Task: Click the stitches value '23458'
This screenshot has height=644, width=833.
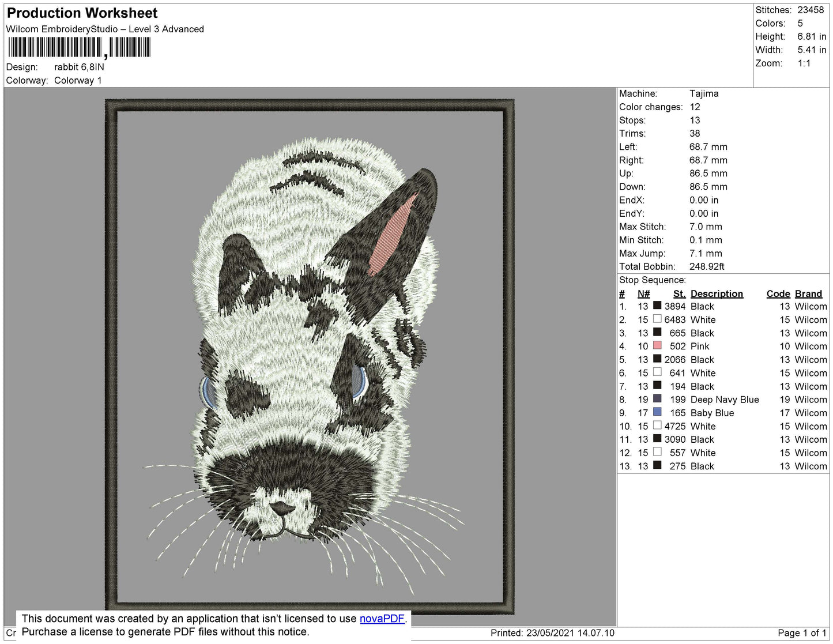Action: coord(811,10)
